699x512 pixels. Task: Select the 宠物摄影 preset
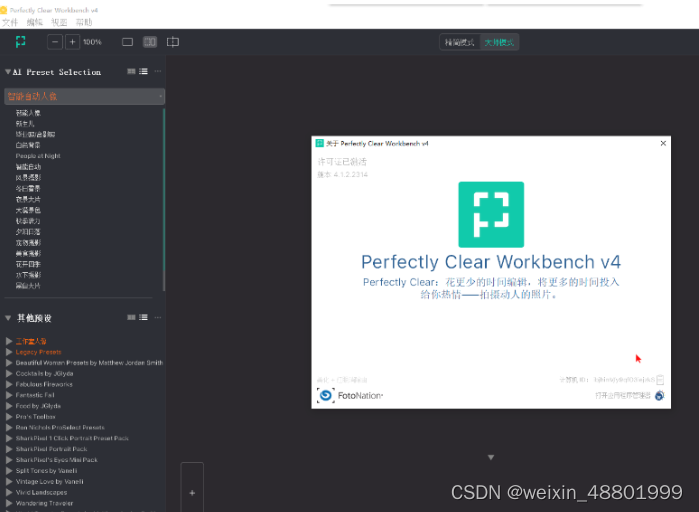29,242
